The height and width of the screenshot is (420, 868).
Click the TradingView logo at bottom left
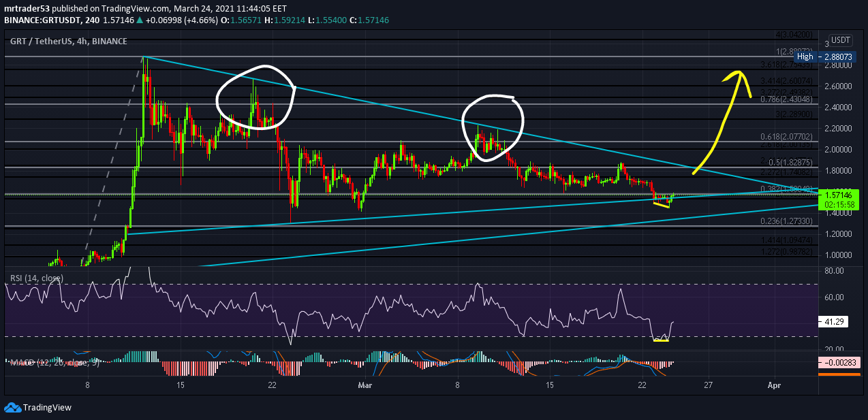37,407
